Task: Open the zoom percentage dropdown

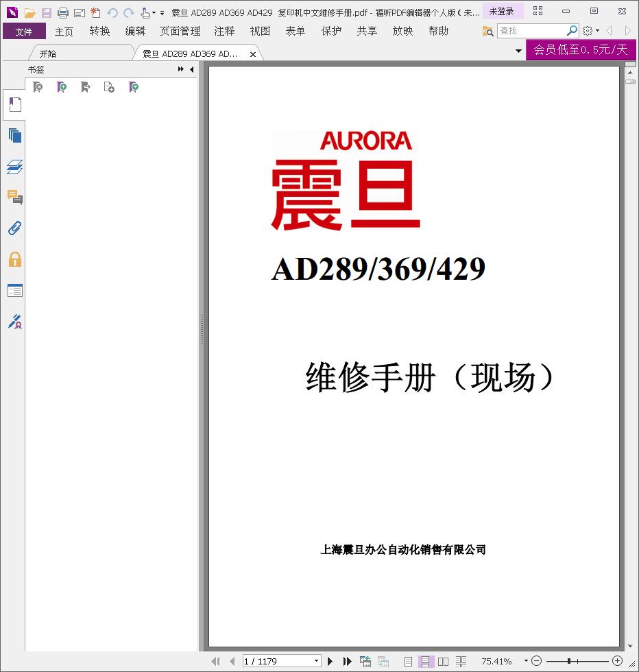Action: pos(526,661)
